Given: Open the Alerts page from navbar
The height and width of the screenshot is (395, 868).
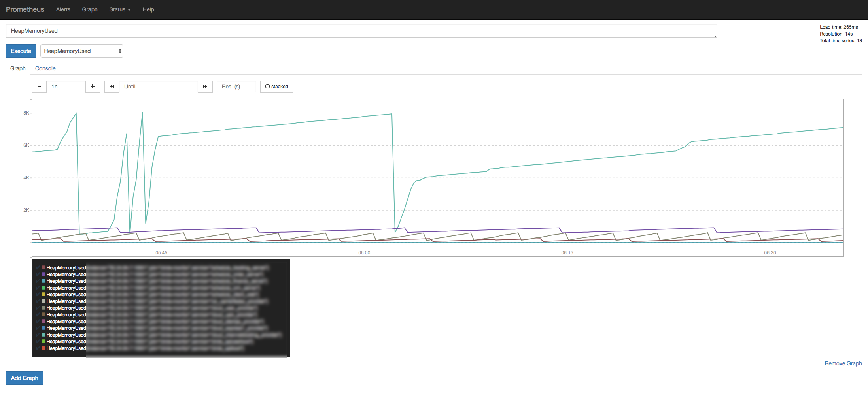Looking at the screenshot, I should [x=63, y=9].
